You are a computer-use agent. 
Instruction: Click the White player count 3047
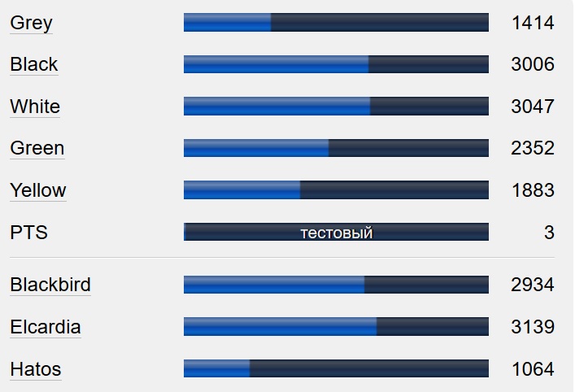(x=533, y=107)
